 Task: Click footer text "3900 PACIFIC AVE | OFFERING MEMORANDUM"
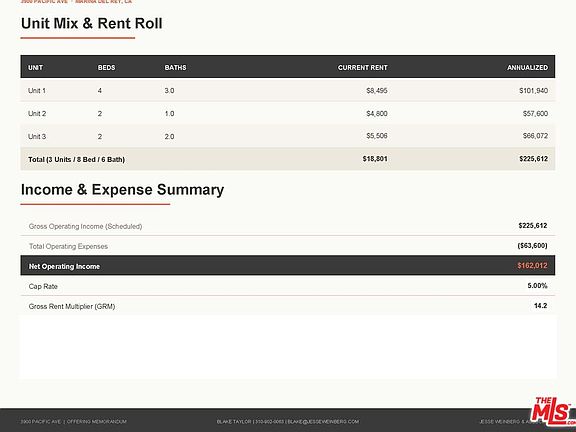point(73,422)
